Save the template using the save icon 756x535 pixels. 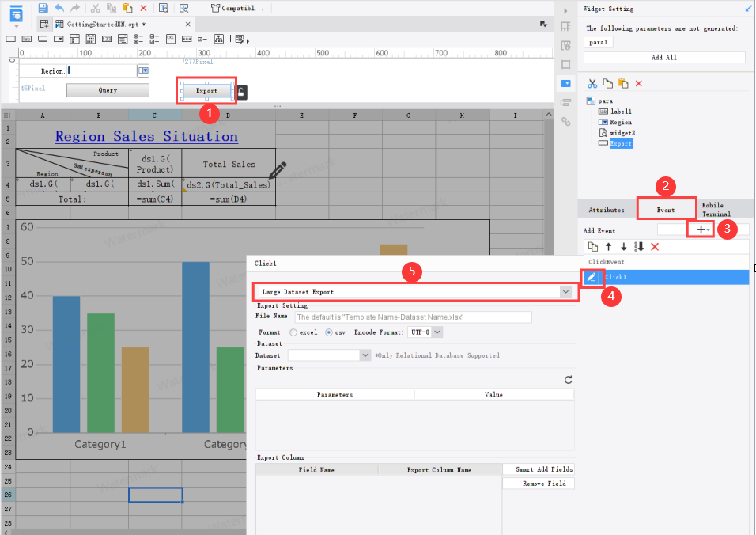(x=43, y=7)
